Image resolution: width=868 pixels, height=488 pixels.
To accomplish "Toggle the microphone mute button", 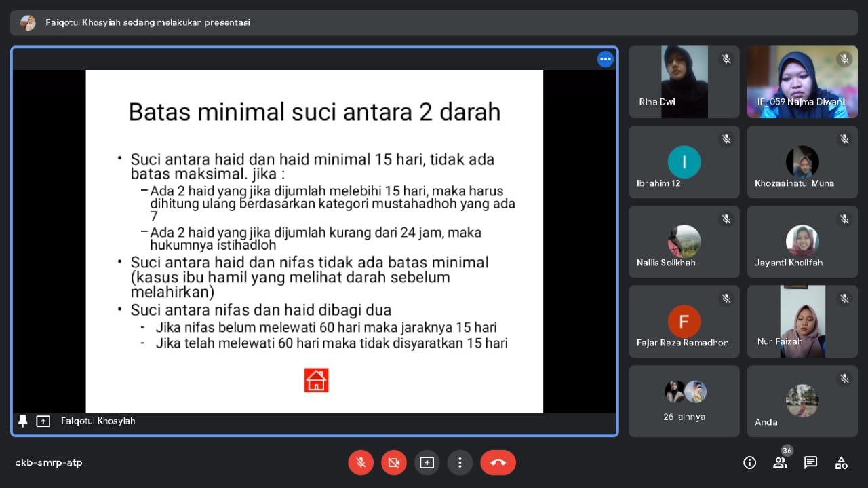I will click(361, 463).
